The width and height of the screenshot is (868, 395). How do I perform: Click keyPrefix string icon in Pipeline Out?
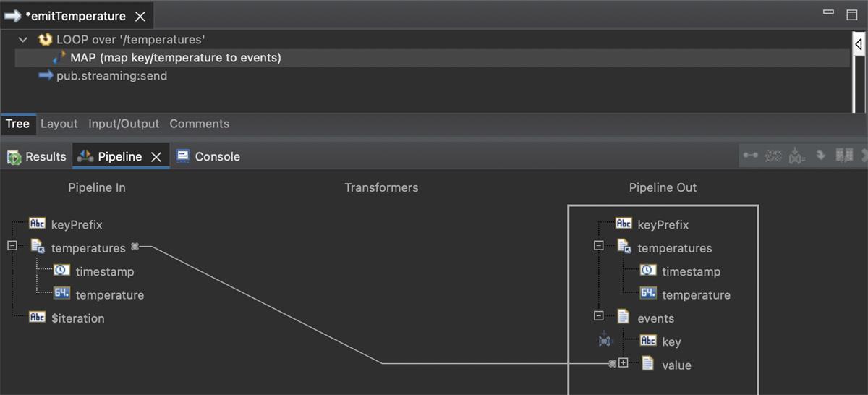point(624,224)
